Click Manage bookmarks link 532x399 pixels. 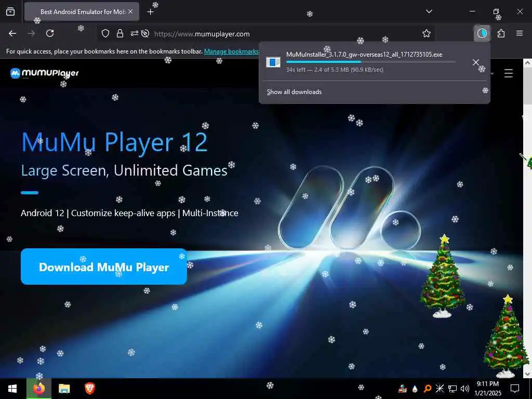click(x=231, y=51)
